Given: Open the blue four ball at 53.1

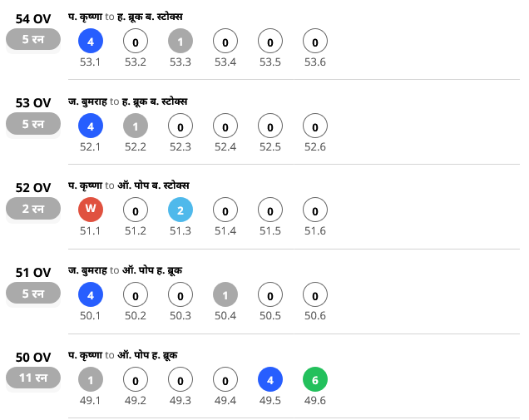Looking at the screenshot, I should point(91,41).
